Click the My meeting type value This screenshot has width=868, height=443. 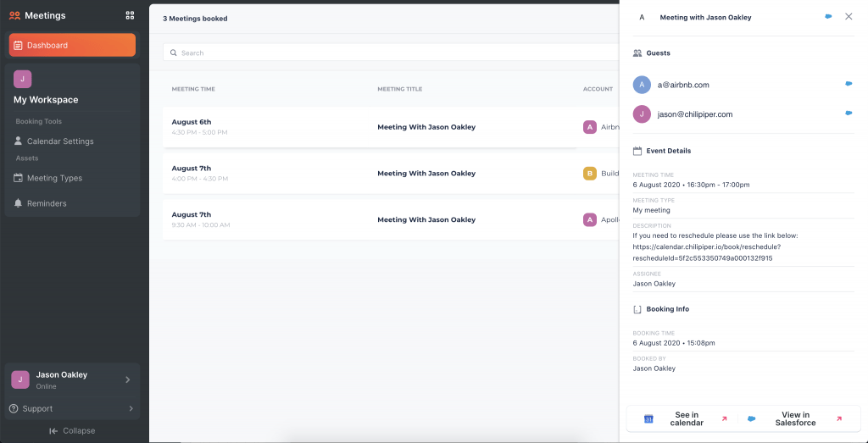point(652,210)
